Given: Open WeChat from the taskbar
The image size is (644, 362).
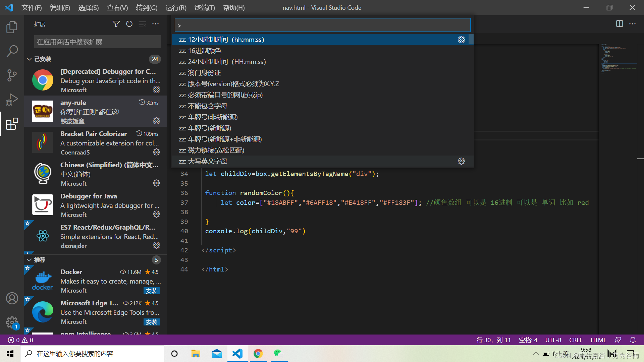Looking at the screenshot, I should click(x=278, y=354).
